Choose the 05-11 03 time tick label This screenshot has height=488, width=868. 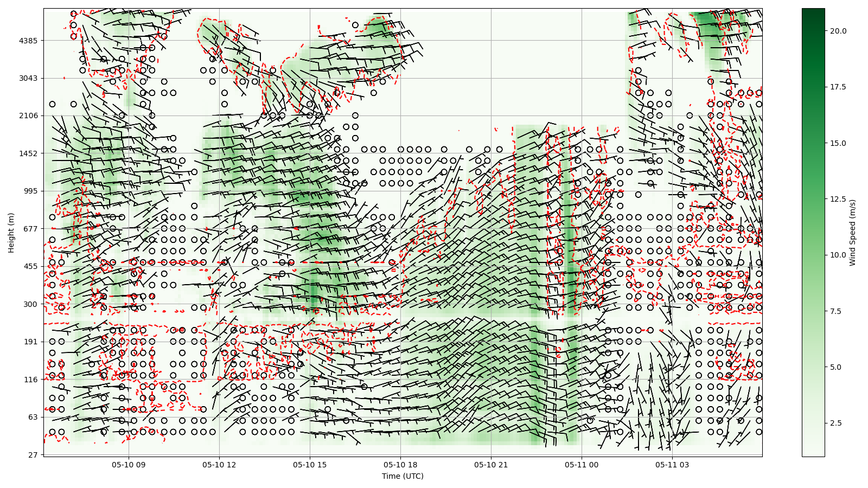[672, 465]
